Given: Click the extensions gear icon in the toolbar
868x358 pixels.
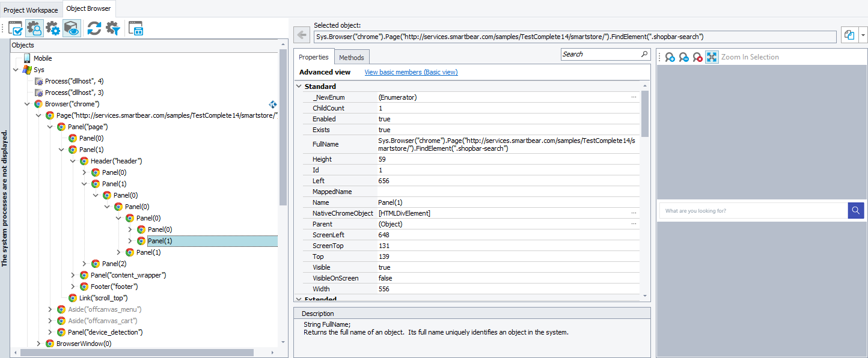Looking at the screenshot, I should click(x=52, y=28).
